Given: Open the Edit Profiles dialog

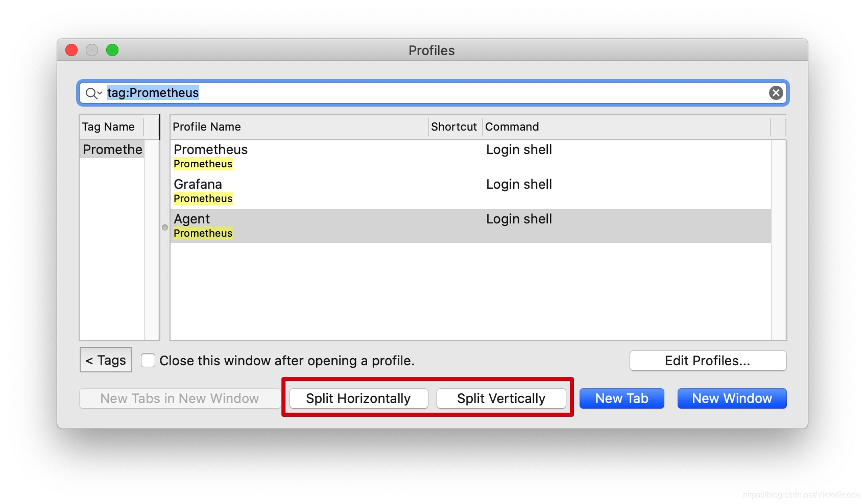Looking at the screenshot, I should (708, 361).
